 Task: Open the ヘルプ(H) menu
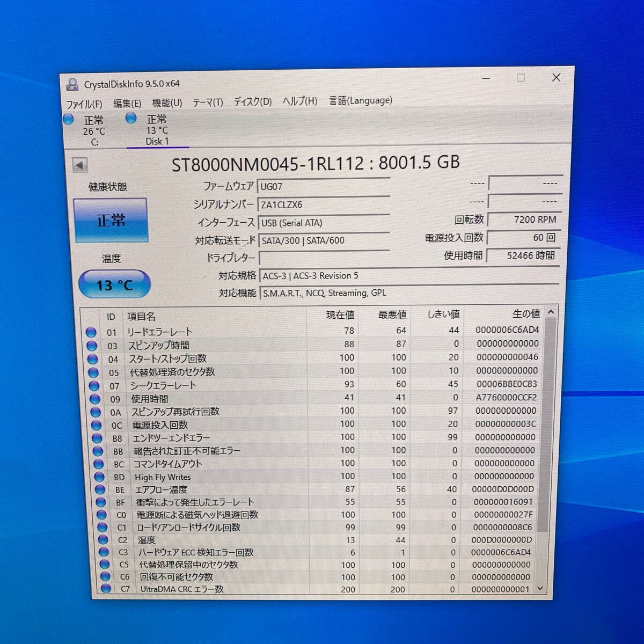point(300,101)
